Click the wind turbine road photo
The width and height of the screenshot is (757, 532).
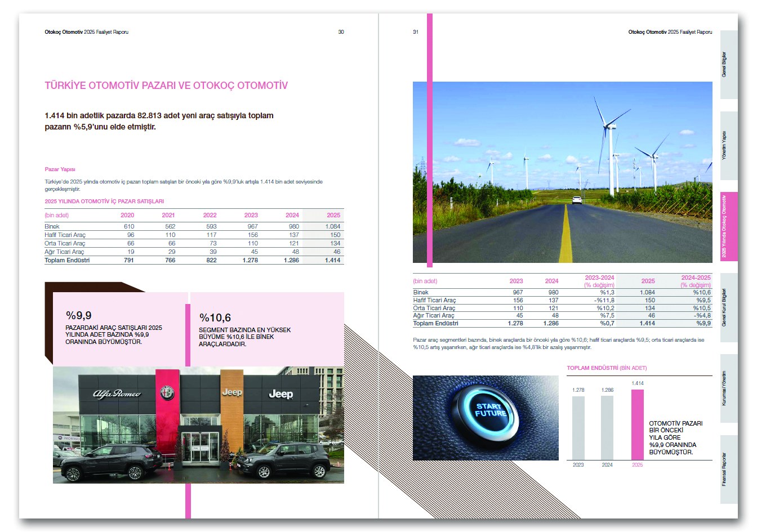point(562,172)
